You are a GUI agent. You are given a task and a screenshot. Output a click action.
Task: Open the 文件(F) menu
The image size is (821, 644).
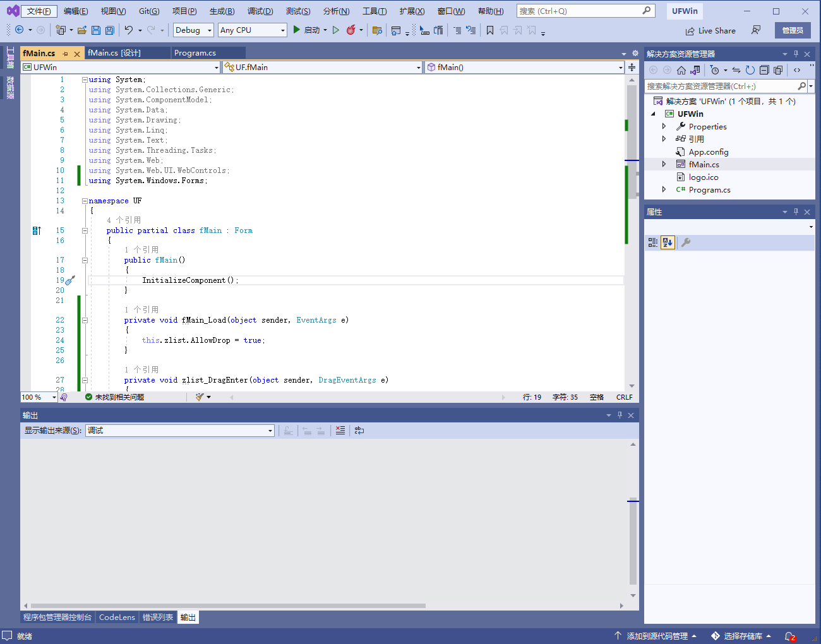(39, 11)
